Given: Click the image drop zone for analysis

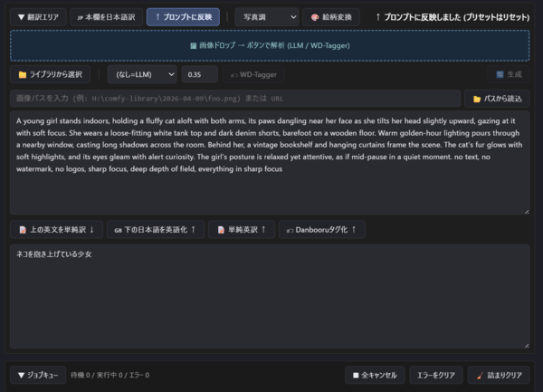Looking at the screenshot, I should 270,45.
